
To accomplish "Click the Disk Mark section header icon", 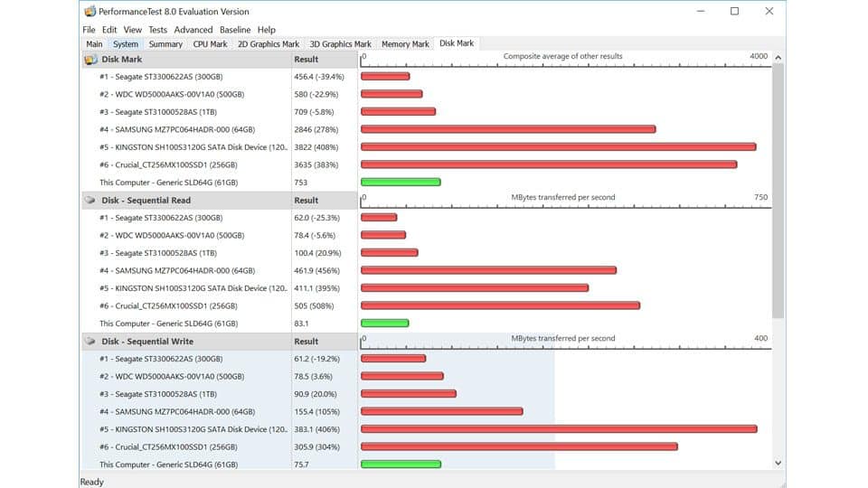I will 90,60.
